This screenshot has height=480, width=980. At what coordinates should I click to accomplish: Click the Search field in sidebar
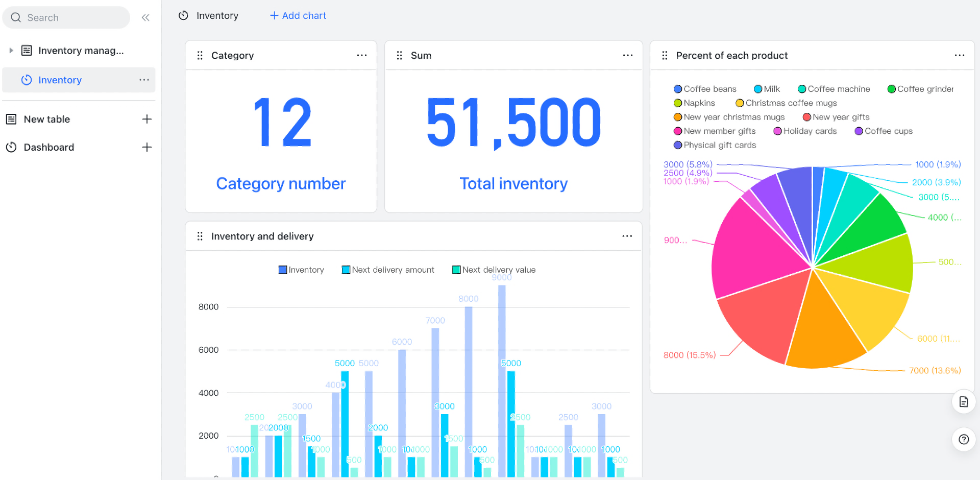pos(66,18)
